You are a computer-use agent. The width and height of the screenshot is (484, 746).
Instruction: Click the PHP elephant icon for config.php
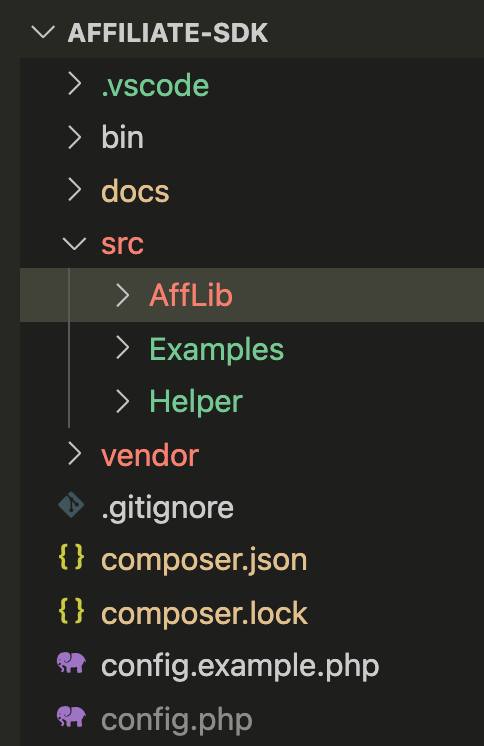pyautogui.click(x=71, y=717)
